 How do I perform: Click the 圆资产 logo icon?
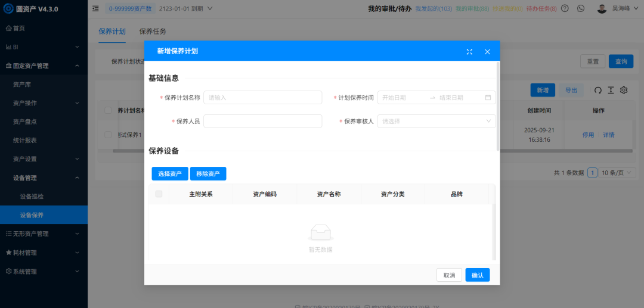pyautogui.click(x=8, y=8)
